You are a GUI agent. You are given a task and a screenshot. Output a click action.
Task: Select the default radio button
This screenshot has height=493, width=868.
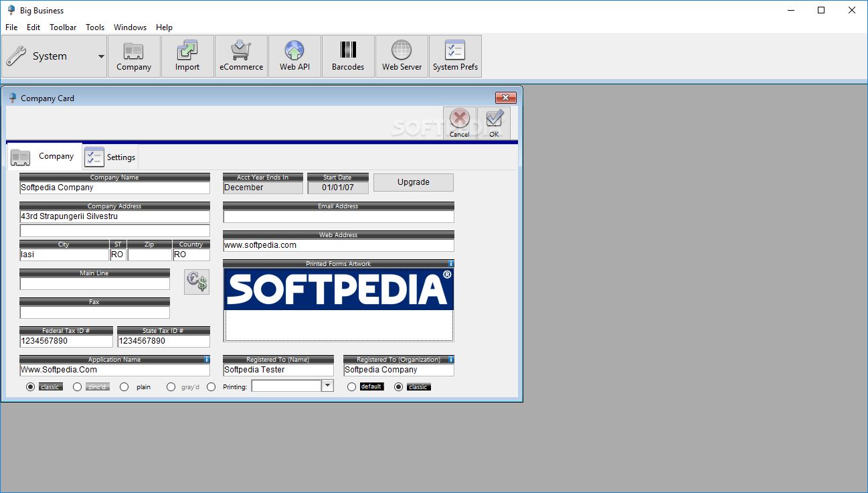pyautogui.click(x=352, y=386)
